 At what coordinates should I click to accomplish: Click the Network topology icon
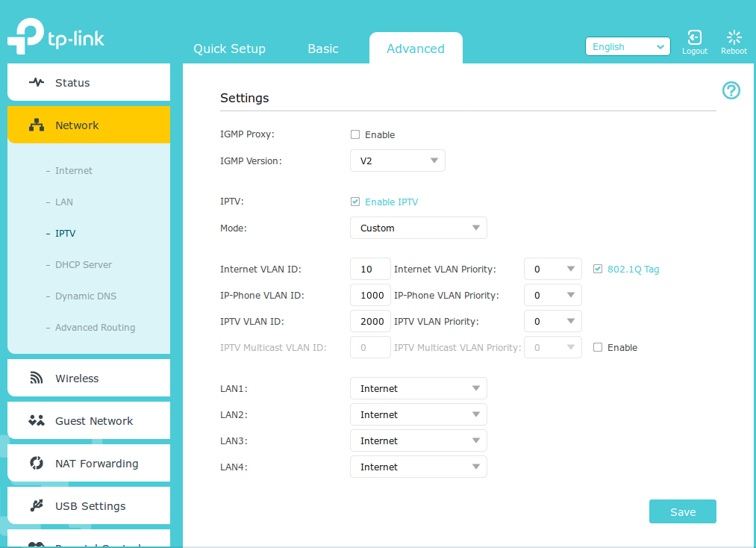pyautogui.click(x=36, y=125)
